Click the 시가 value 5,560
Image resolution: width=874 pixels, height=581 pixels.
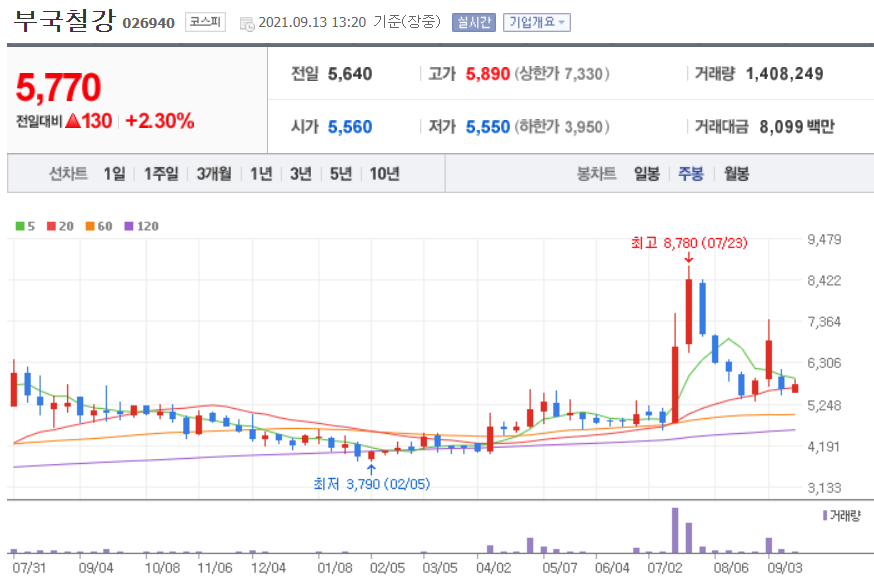click(350, 127)
